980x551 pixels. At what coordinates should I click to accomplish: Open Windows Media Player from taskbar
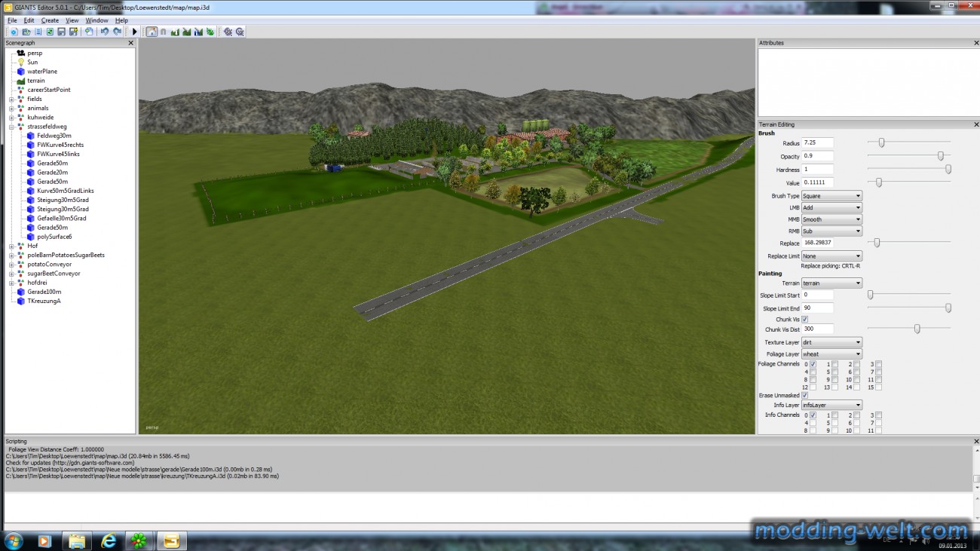[44, 540]
